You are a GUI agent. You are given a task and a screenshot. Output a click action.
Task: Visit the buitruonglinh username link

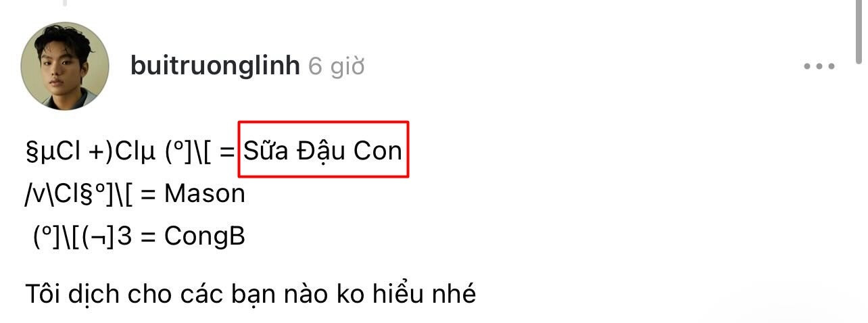point(215,66)
